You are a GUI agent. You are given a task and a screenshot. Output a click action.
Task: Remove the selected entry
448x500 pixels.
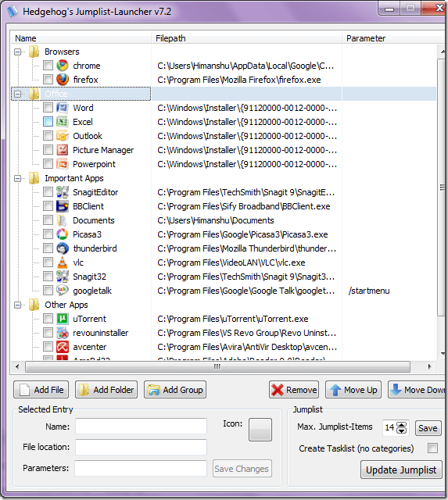[294, 390]
